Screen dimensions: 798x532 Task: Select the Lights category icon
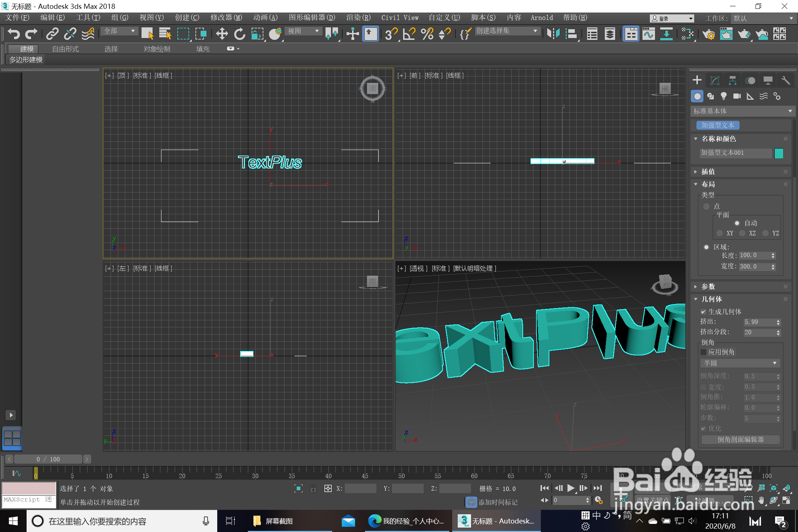pyautogui.click(x=723, y=96)
